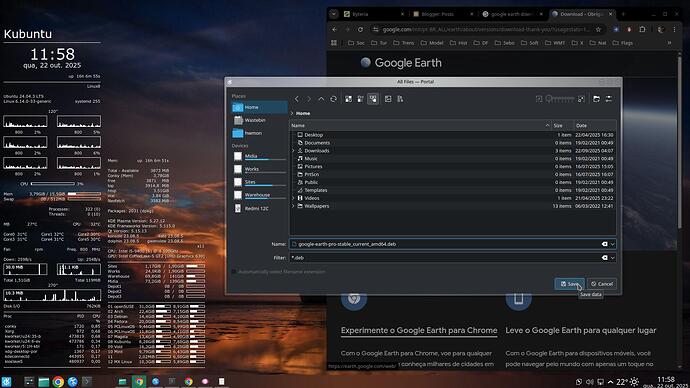Select Home in the Places panel

pos(259,107)
